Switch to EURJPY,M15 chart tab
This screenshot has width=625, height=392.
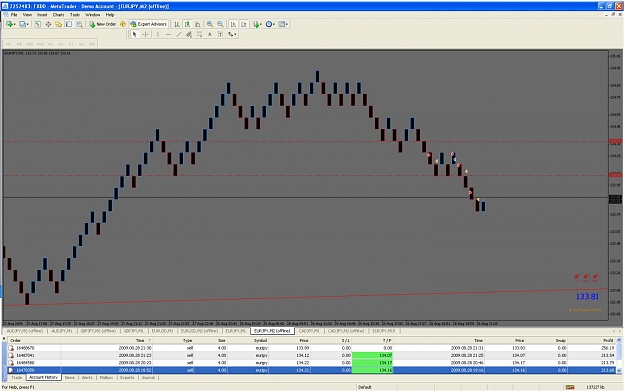coord(384,331)
